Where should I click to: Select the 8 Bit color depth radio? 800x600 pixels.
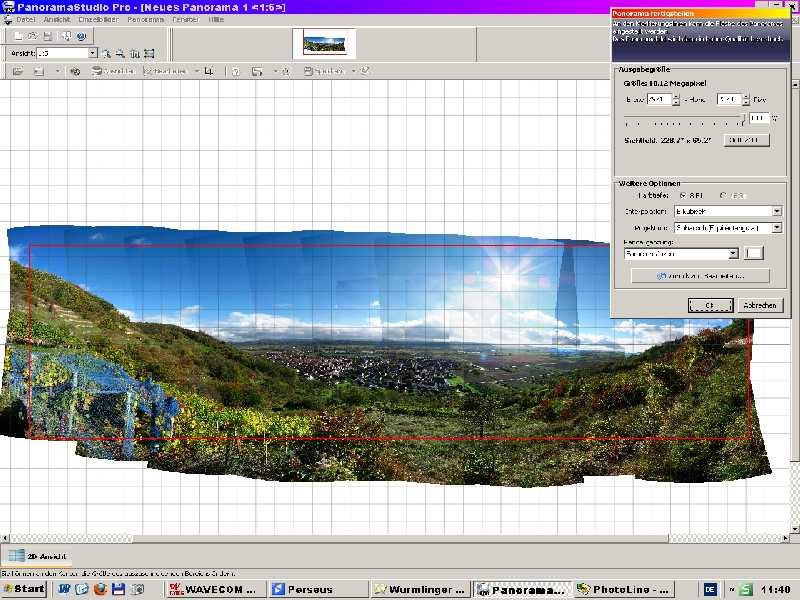pyautogui.click(x=682, y=195)
